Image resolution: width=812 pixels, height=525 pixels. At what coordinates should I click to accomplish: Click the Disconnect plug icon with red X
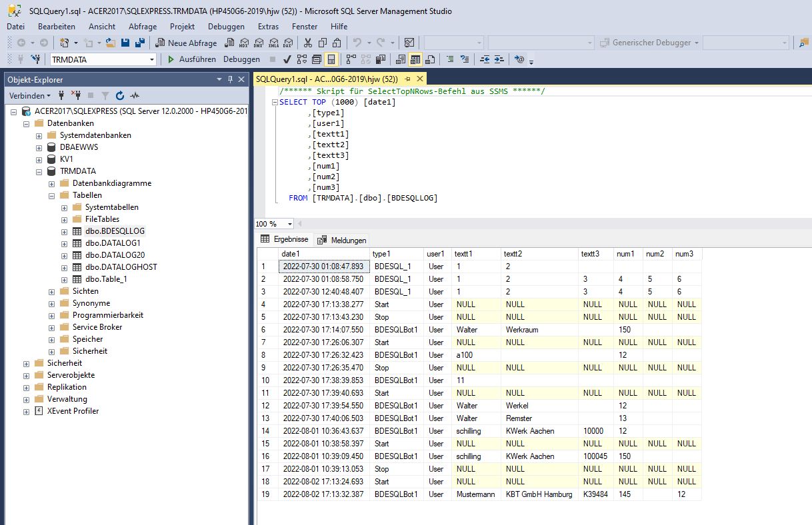(77, 95)
